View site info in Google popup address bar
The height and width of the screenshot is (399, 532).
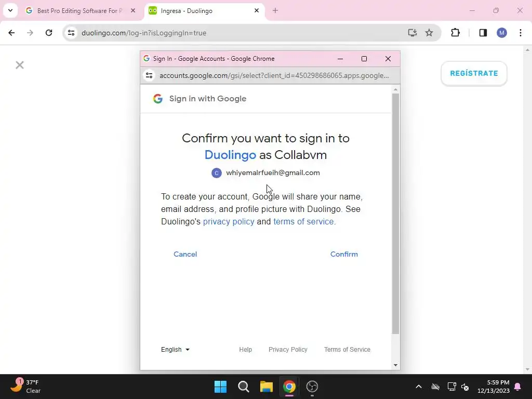(x=149, y=75)
